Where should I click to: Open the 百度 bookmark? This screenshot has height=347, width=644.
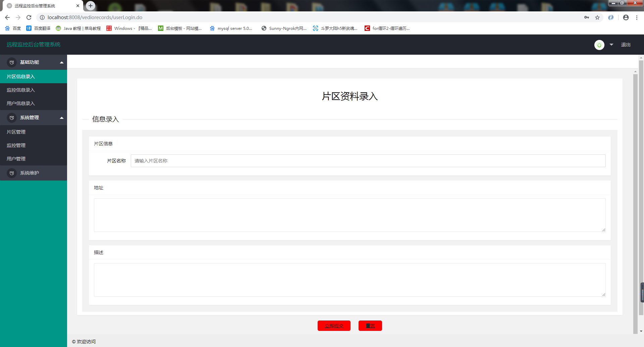point(13,29)
